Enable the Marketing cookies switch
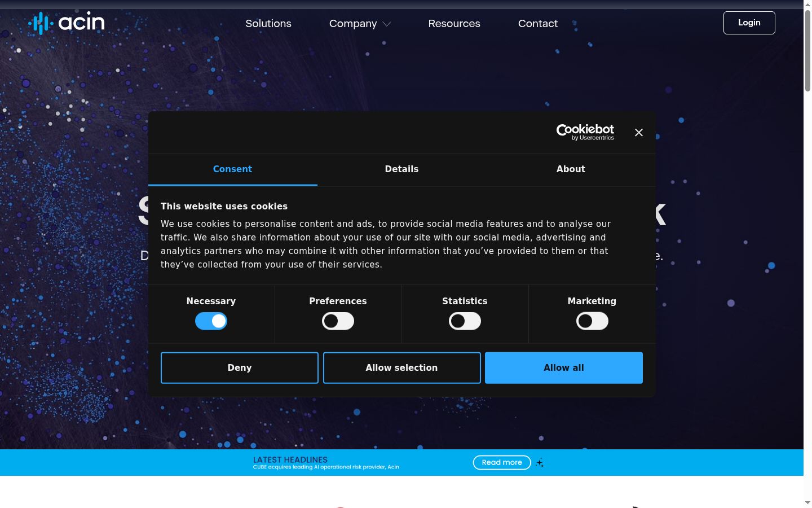The width and height of the screenshot is (812, 508). tap(592, 321)
